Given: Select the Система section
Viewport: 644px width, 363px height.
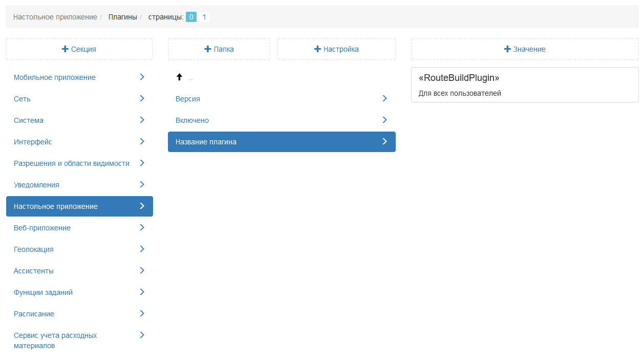Looking at the screenshot, I should click(x=29, y=120).
